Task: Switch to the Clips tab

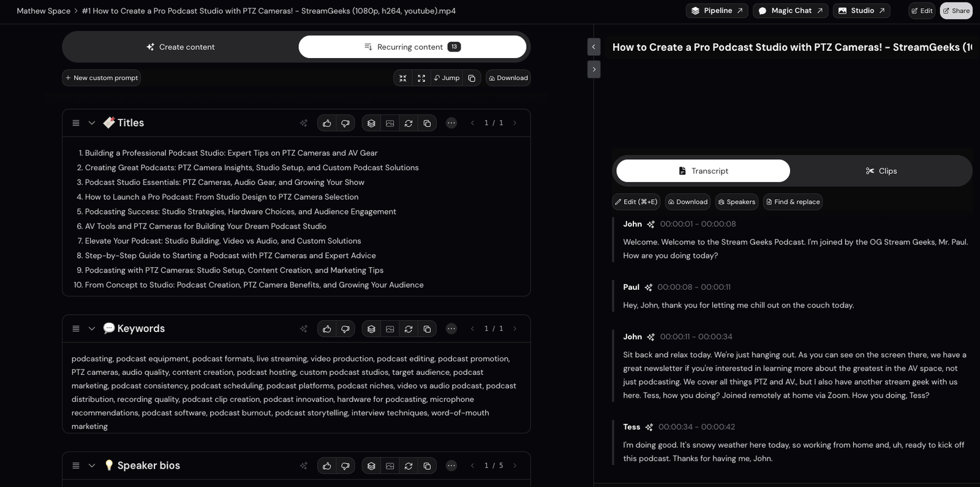Action: tap(881, 171)
